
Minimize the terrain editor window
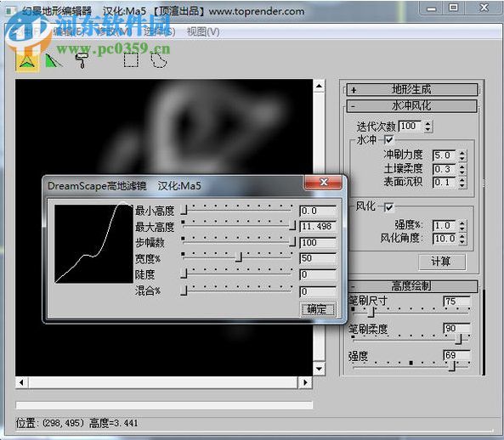coord(432,8)
